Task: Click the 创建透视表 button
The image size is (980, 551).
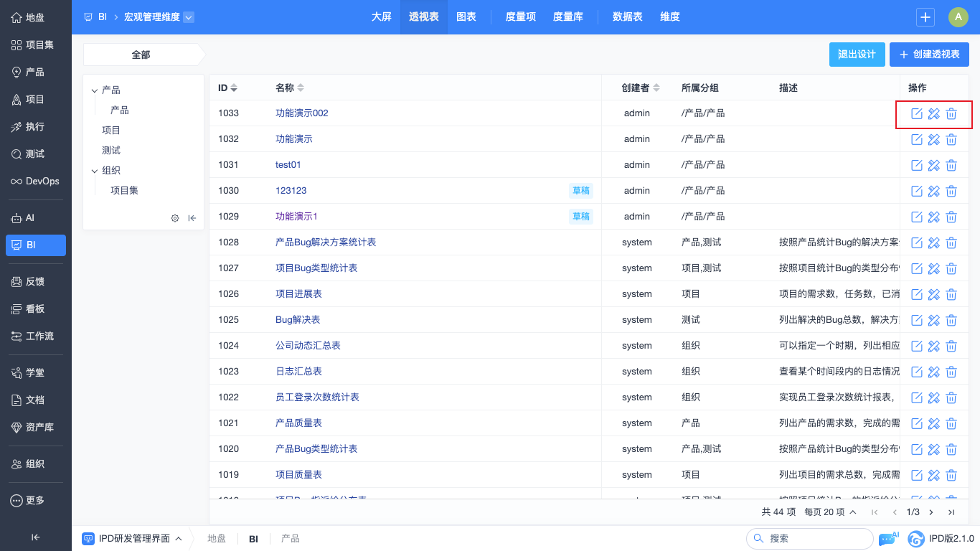Action: (x=929, y=55)
